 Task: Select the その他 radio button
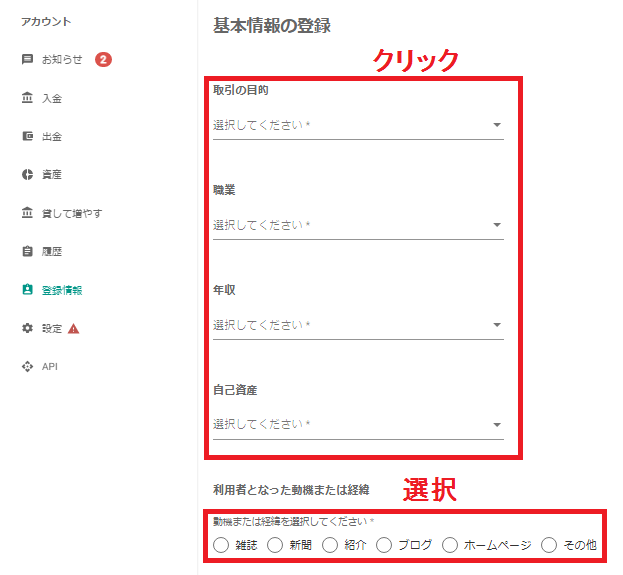tap(549, 545)
